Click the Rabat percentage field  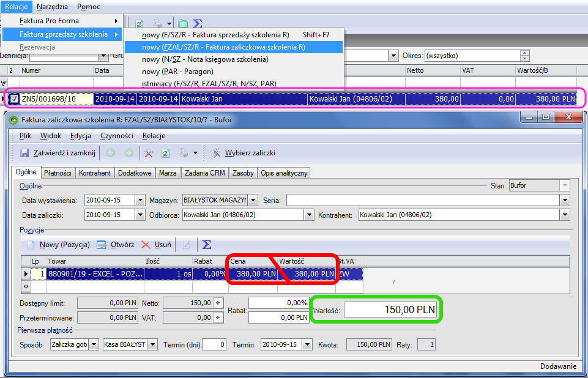point(278,303)
